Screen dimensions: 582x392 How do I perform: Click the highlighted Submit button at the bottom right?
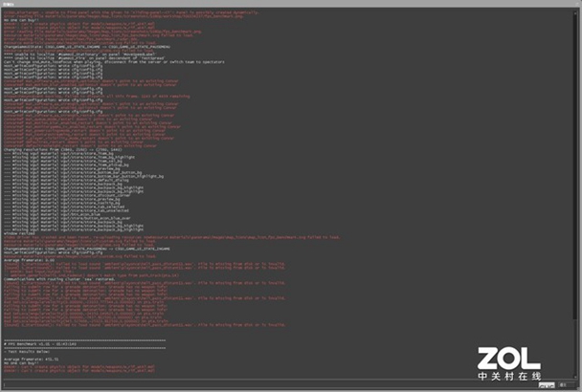tap(547, 385)
